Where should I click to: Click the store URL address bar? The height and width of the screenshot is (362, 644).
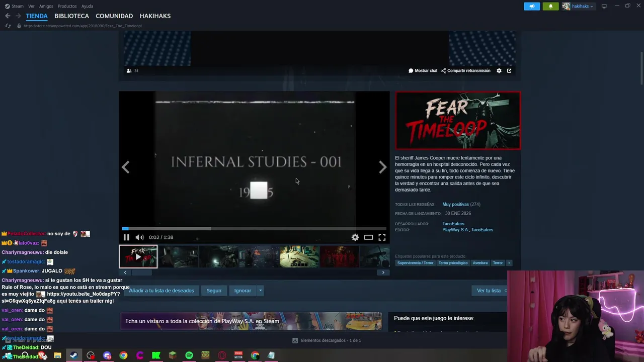click(x=83, y=26)
